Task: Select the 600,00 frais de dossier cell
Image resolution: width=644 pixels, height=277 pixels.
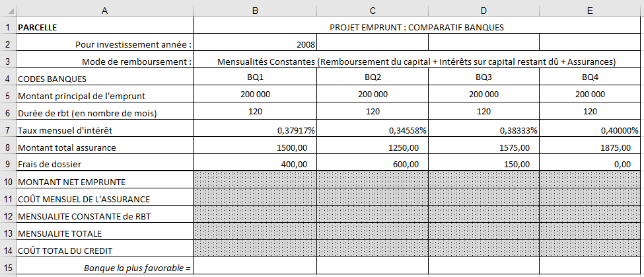Action: pyautogui.click(x=373, y=164)
